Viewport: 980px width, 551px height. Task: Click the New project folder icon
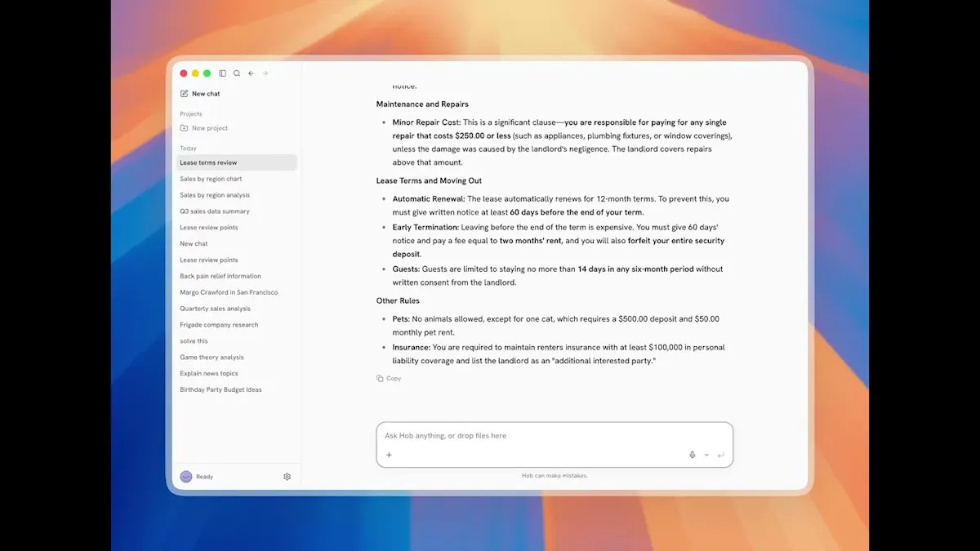point(185,128)
